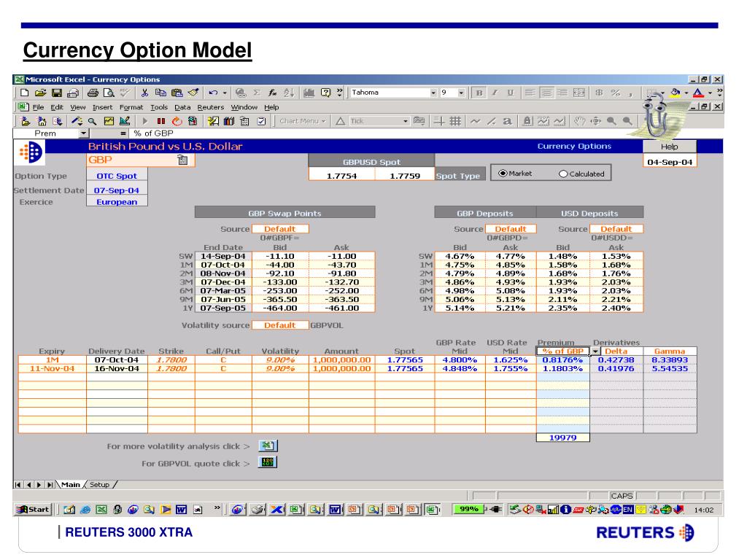Sort ascending with the A-Z icon
Image resolution: width=747 pixels, height=560 pixels.
pos(289,93)
